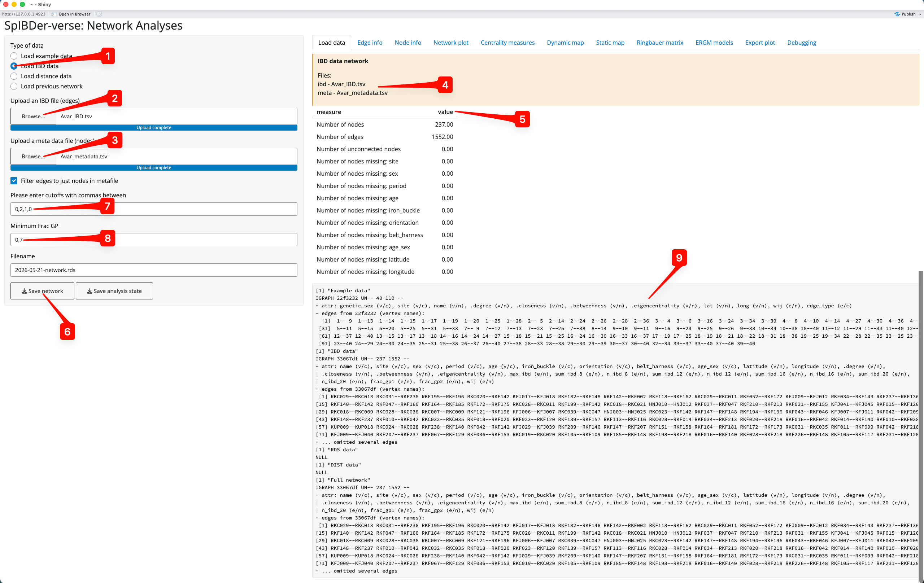
Task: Click the meta data upload progress bar
Action: pyautogui.click(x=153, y=168)
